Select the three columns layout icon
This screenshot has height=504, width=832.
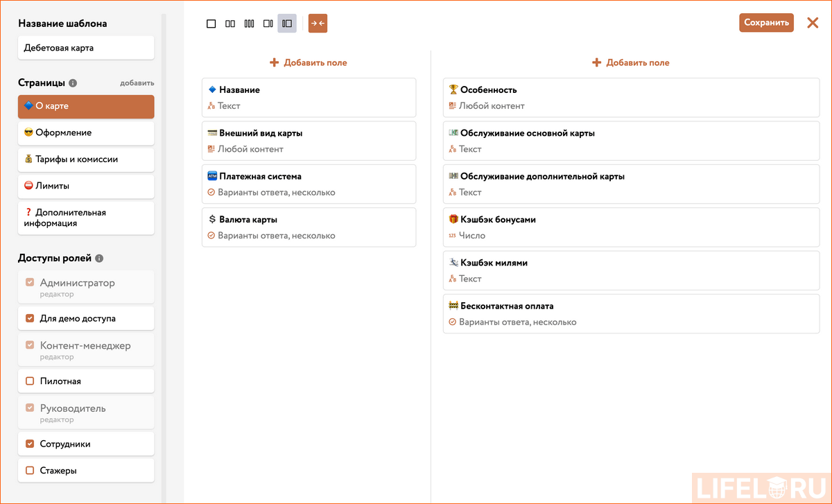click(x=249, y=23)
